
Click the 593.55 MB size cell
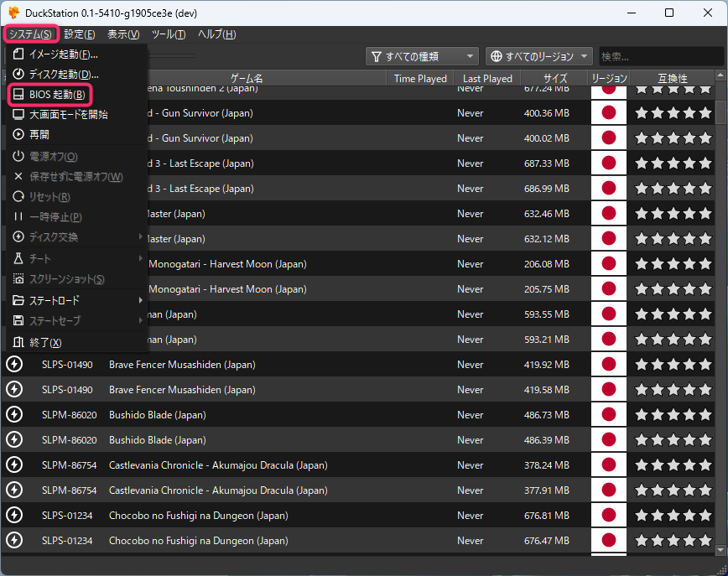coord(547,314)
